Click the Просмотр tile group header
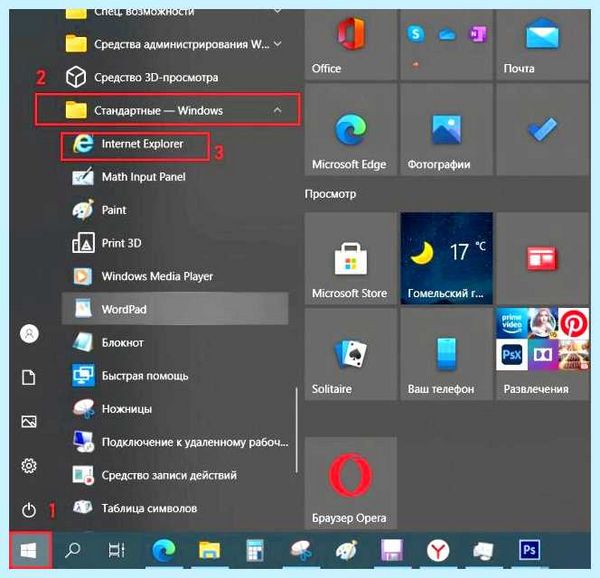600x578 pixels. click(330, 194)
